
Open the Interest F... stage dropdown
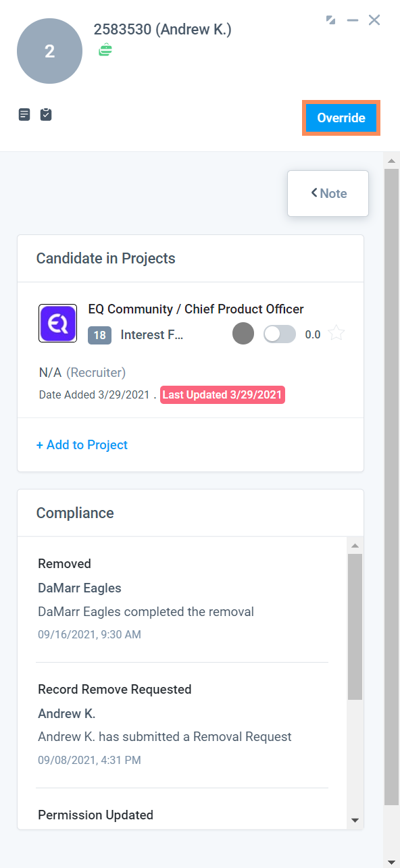152,335
